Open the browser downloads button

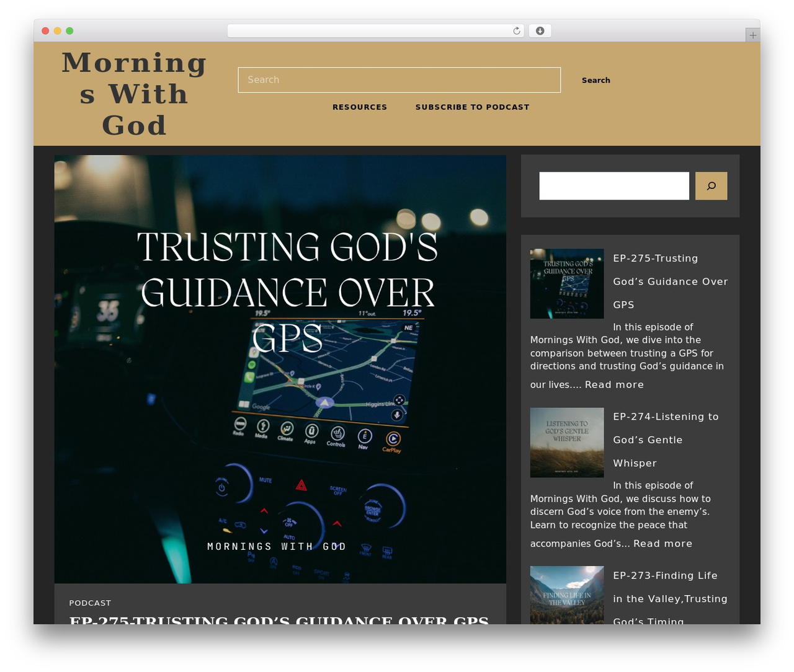540,31
